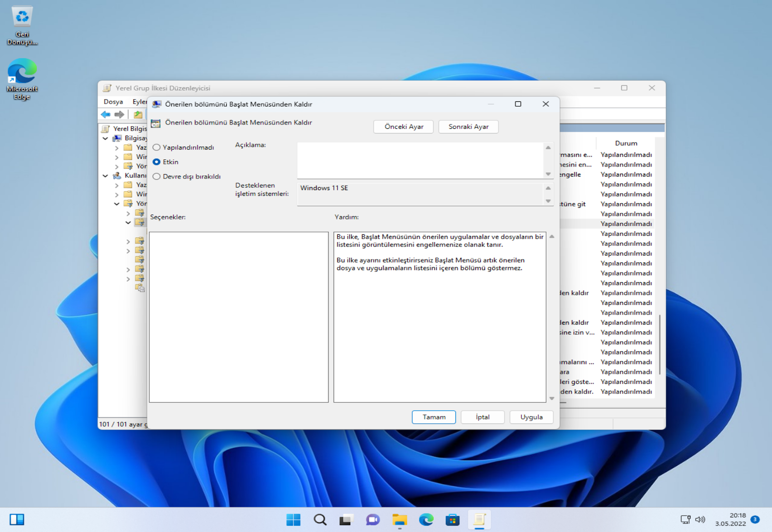The image size is (772, 532).
Task: Collapse the Bilgisayar configuration tree node
Action: [106, 138]
